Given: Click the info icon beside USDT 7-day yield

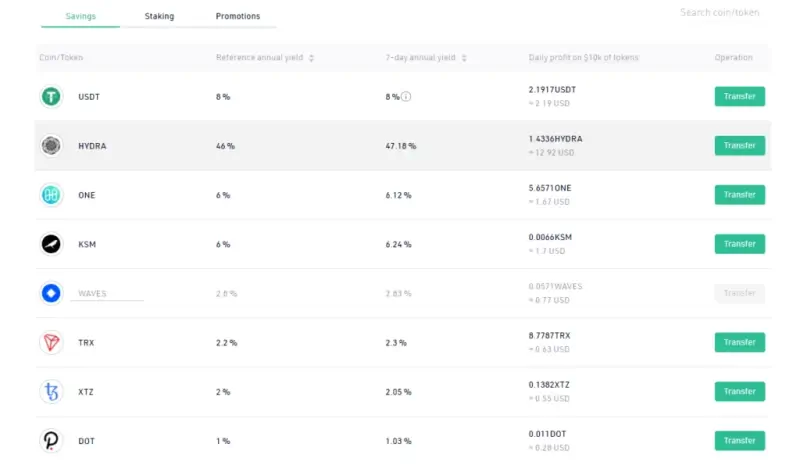Looking at the screenshot, I should pos(407,97).
